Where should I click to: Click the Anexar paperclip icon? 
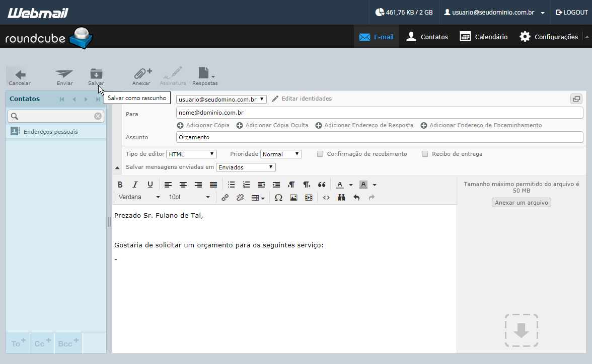click(x=142, y=73)
